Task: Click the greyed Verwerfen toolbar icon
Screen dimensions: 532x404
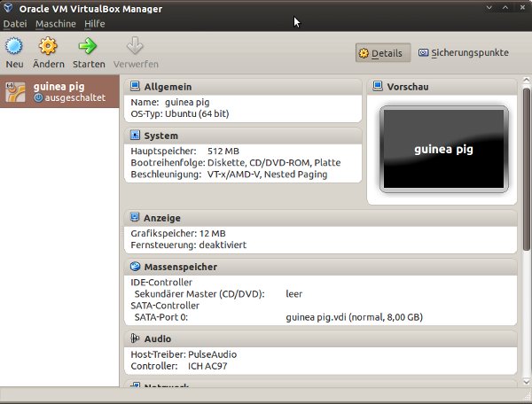Action: point(135,46)
